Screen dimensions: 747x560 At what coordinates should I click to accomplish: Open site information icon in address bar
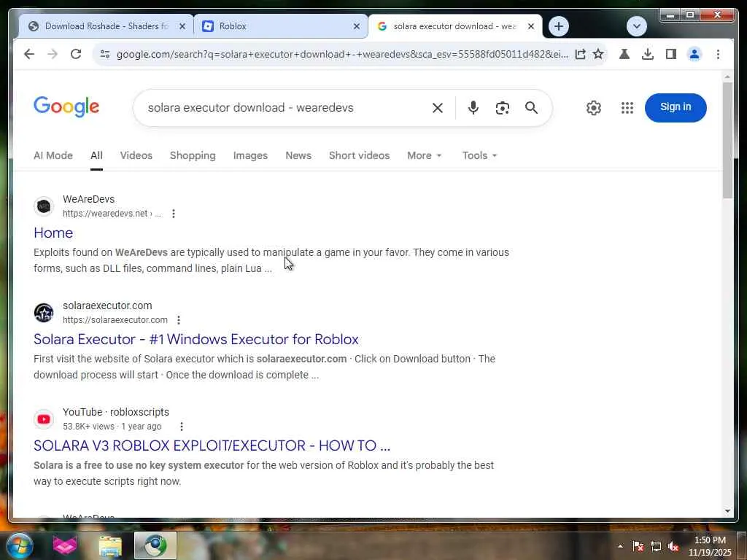coord(105,54)
